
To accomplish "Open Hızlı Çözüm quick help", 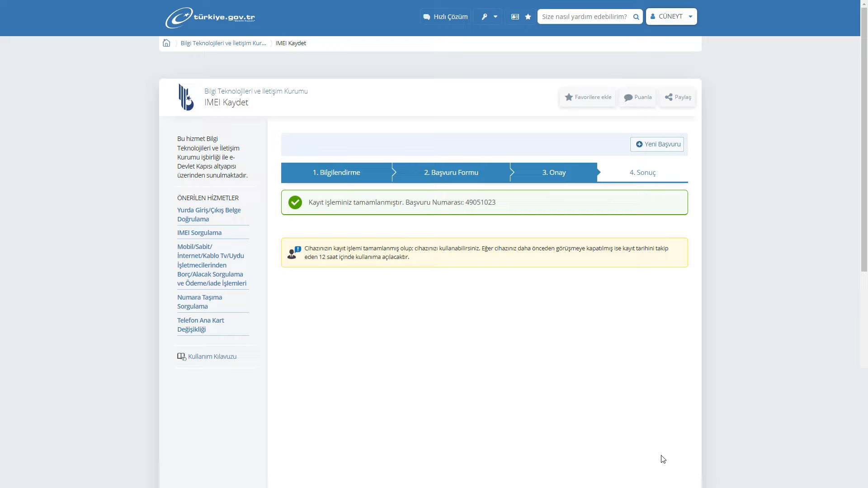I will pos(445,17).
